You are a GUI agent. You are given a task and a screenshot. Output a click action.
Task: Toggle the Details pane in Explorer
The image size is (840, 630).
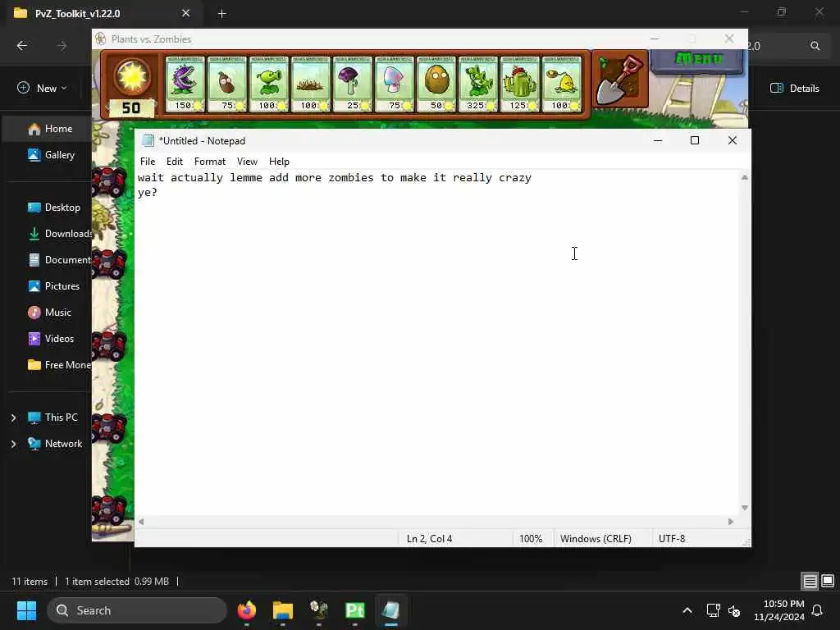tap(794, 89)
